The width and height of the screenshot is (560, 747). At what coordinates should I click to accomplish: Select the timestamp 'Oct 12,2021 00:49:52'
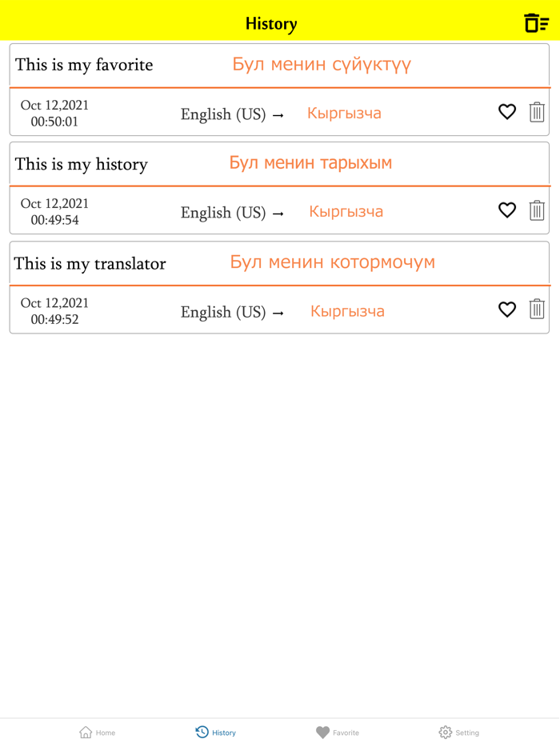coord(54,310)
